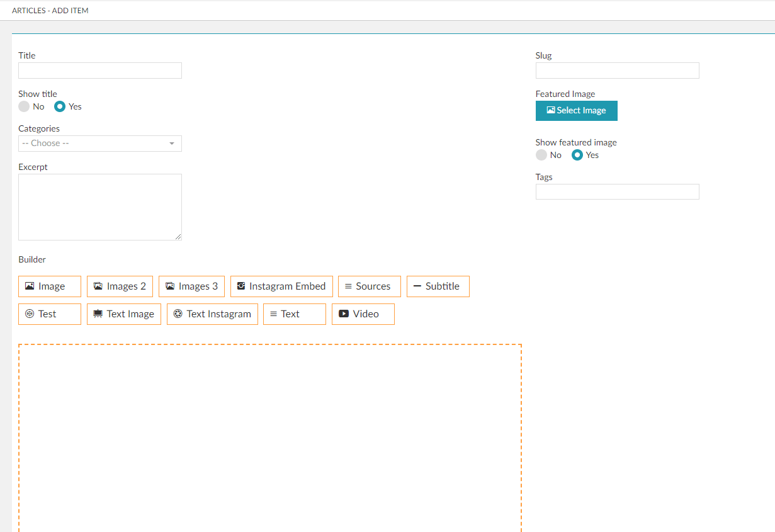
Task: Insert a Text Image block
Action: coord(124,314)
